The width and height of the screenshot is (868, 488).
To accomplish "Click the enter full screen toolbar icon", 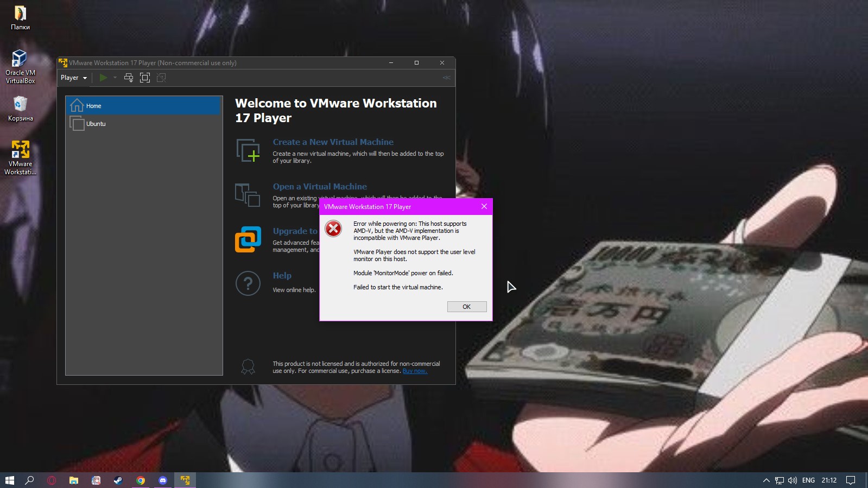I will [x=145, y=78].
